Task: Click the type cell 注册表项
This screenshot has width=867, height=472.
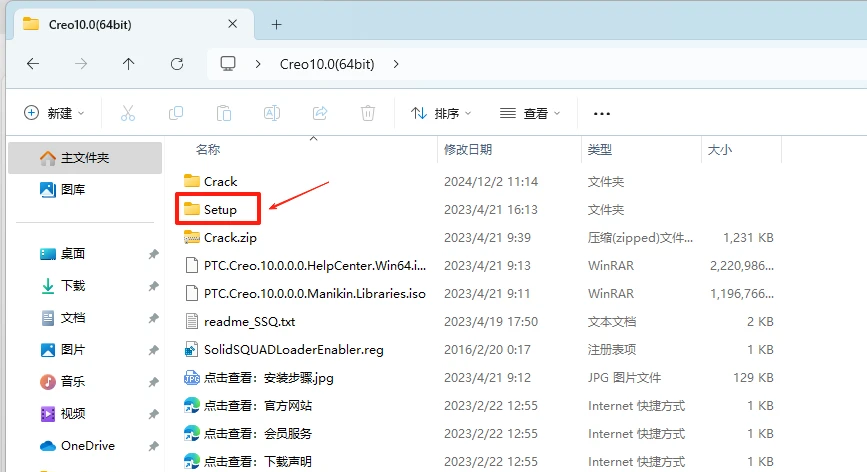Action: pyautogui.click(x=612, y=350)
